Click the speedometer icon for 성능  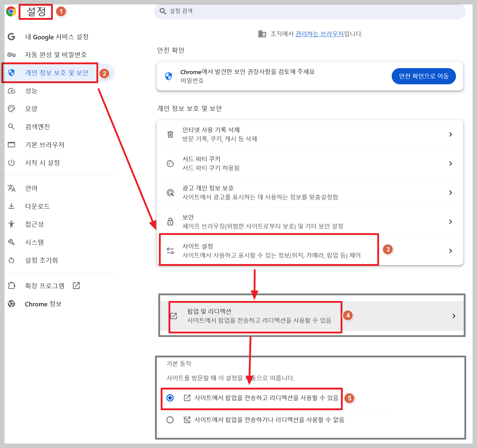pos(11,91)
